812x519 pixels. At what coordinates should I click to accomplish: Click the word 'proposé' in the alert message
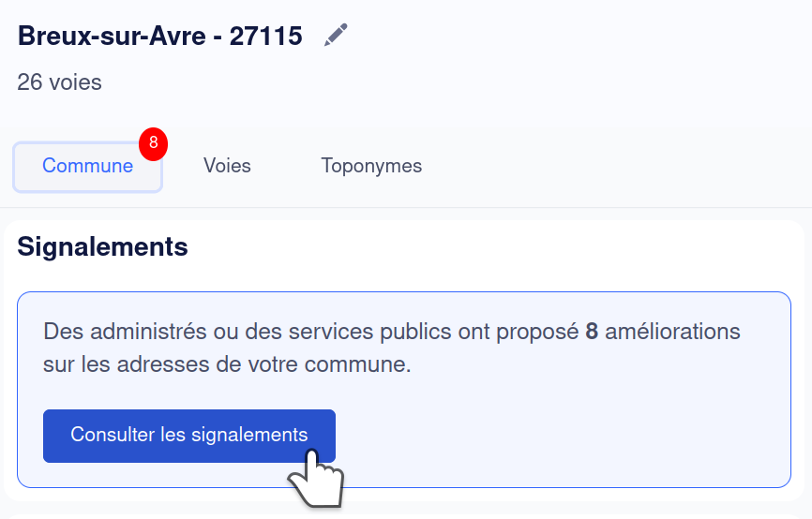544,332
